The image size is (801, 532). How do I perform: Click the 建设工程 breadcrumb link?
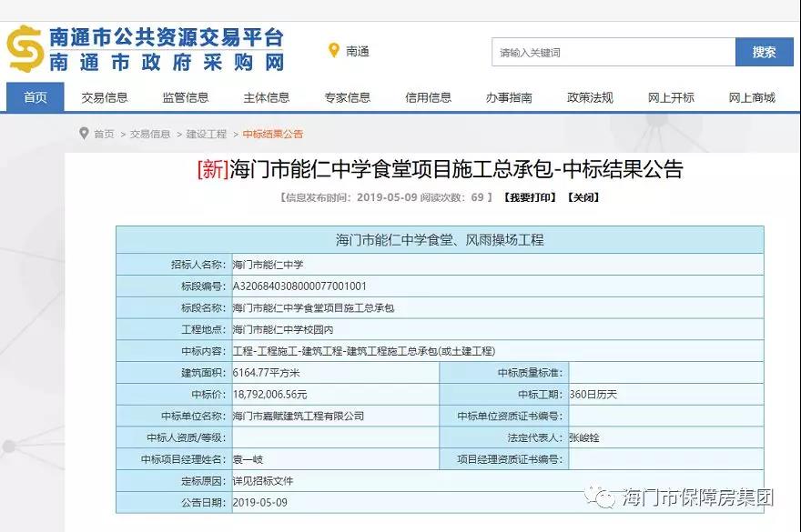tap(207, 134)
